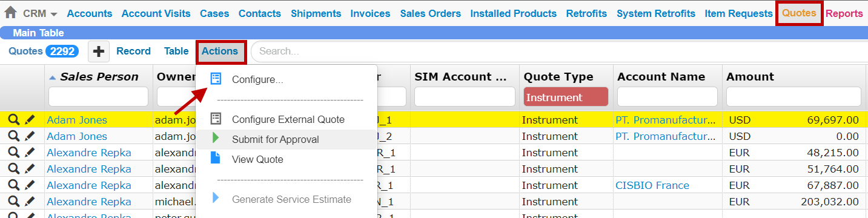Viewport: 868px width, 218px height.
Task: Open Contacts tab
Action: coord(260,13)
